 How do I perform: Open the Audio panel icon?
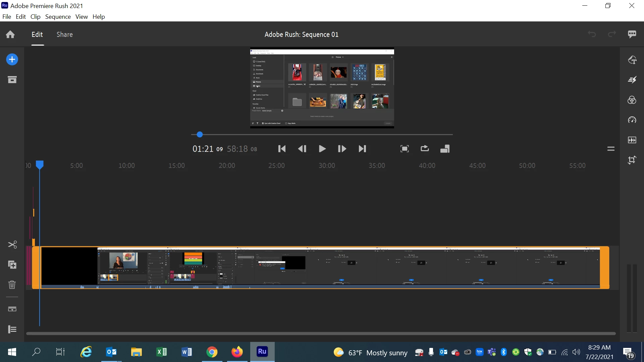(x=632, y=140)
